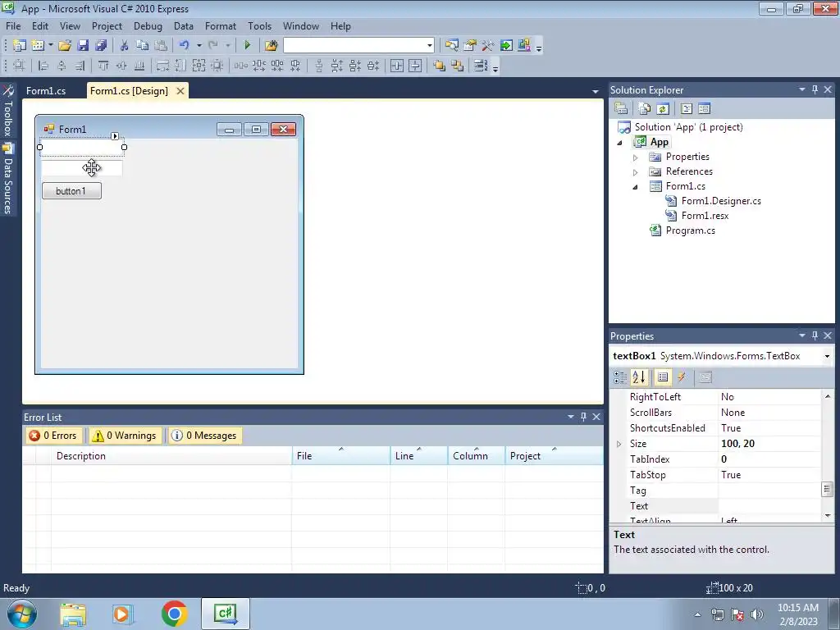Viewport: 840px width, 630px height.
Task: Click the blue Undo arrow
Action: tap(185, 46)
